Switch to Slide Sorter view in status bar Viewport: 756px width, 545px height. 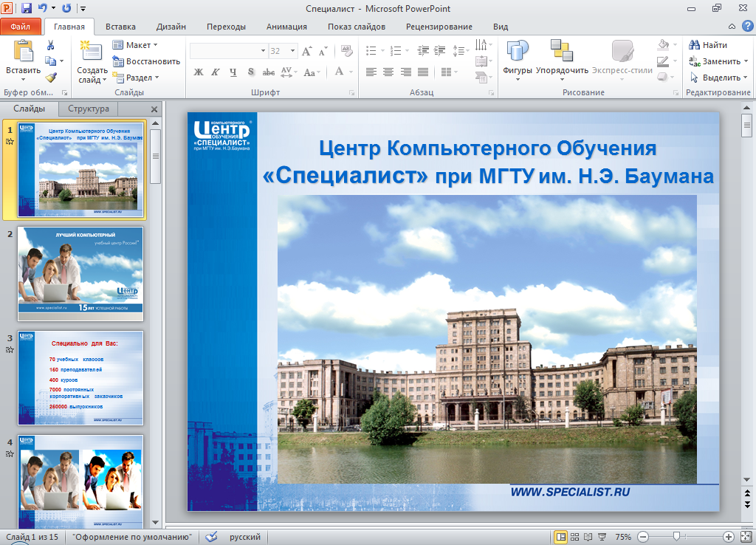tap(575, 537)
